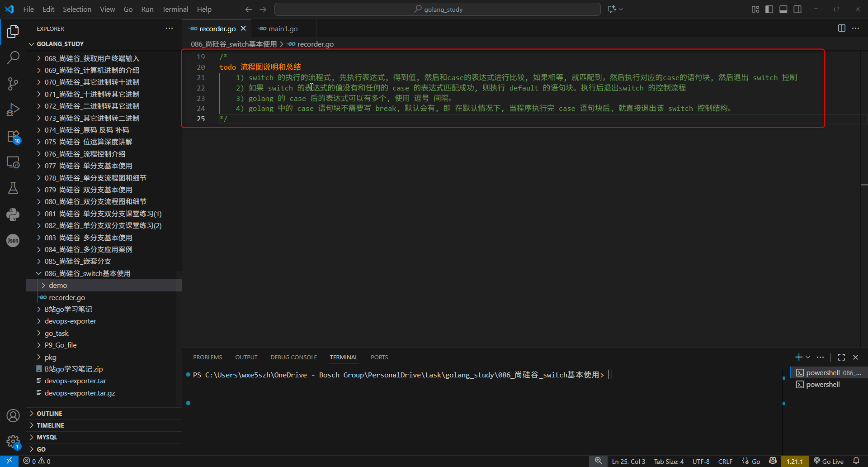Open the Source Control view

coord(13,84)
